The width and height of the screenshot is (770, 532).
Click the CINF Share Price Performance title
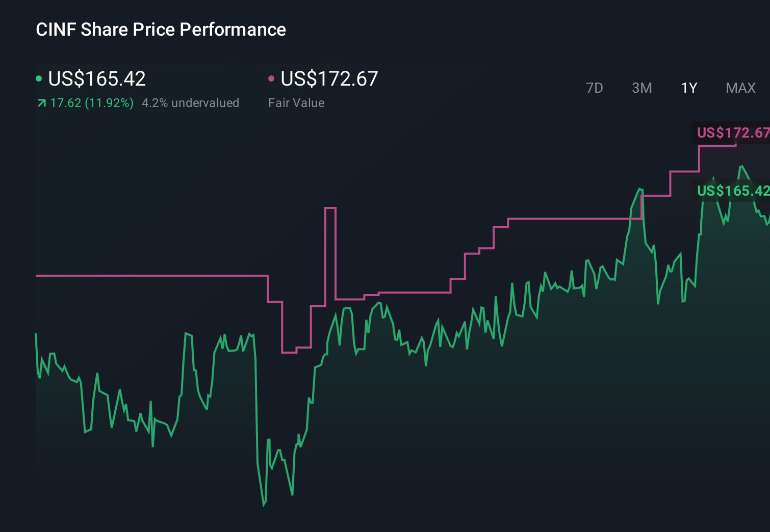click(x=160, y=29)
